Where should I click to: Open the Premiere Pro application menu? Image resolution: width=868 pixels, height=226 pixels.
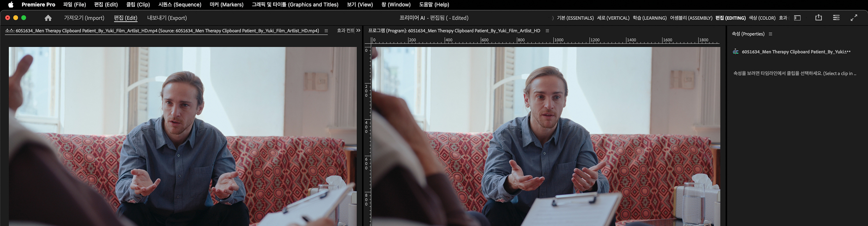(38, 5)
